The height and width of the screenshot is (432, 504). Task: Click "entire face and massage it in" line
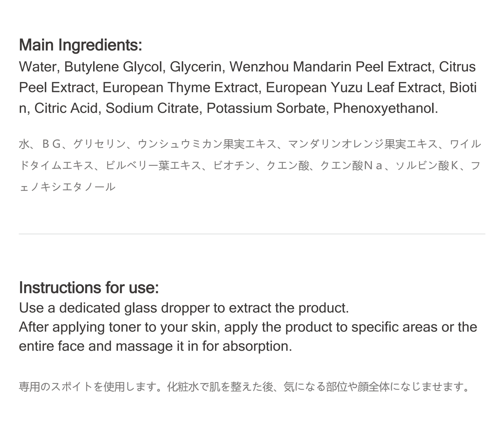156,346
